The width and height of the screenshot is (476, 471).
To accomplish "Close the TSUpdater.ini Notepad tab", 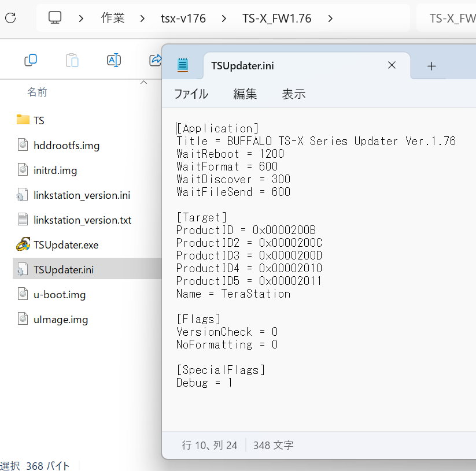I will 392,65.
